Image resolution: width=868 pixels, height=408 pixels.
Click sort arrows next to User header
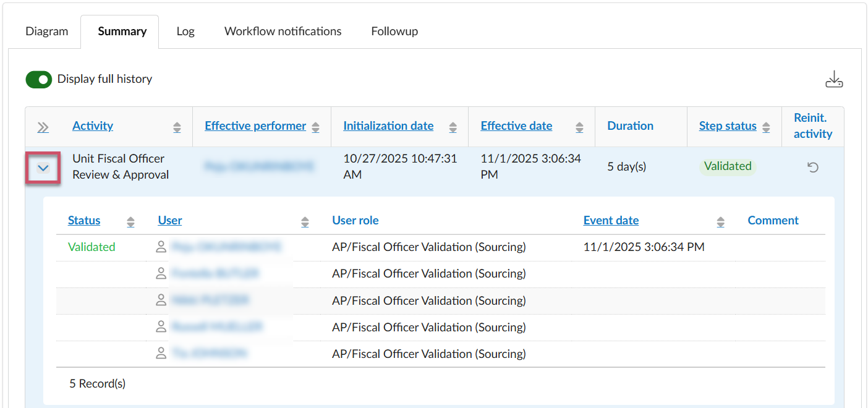pos(305,222)
